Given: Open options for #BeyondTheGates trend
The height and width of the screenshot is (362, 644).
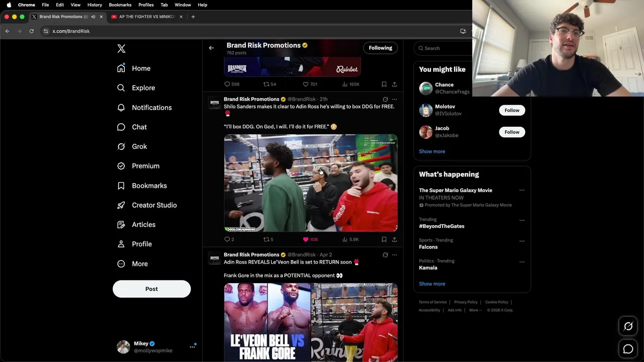Looking at the screenshot, I should 522,220.
